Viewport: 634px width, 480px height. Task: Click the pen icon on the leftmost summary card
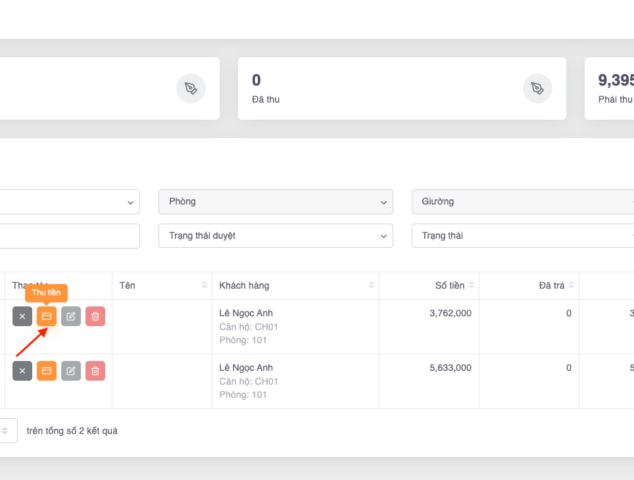190,89
